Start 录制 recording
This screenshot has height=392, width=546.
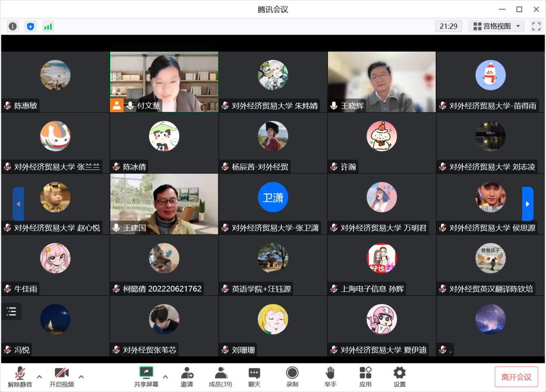tap(292, 377)
